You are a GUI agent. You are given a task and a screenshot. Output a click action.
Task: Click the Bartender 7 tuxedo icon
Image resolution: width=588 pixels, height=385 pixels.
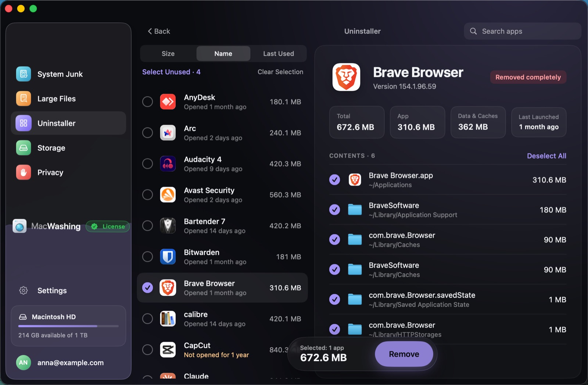(168, 226)
